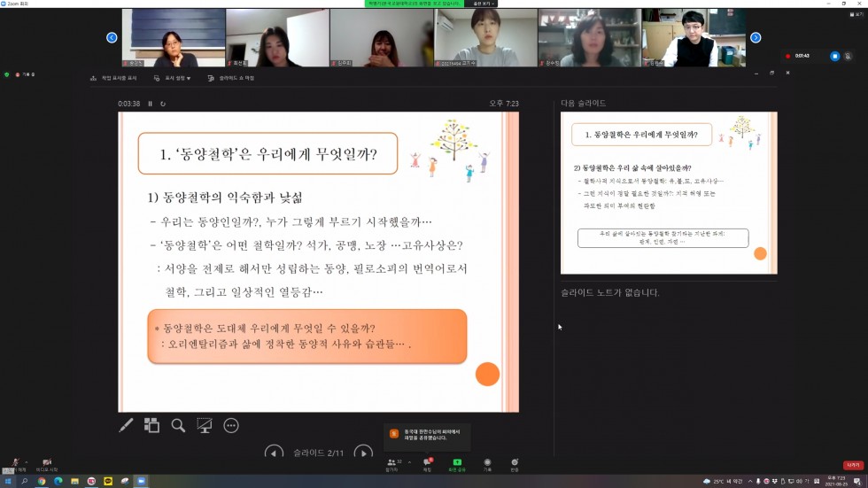Open the Zoom chat panel

click(x=427, y=462)
